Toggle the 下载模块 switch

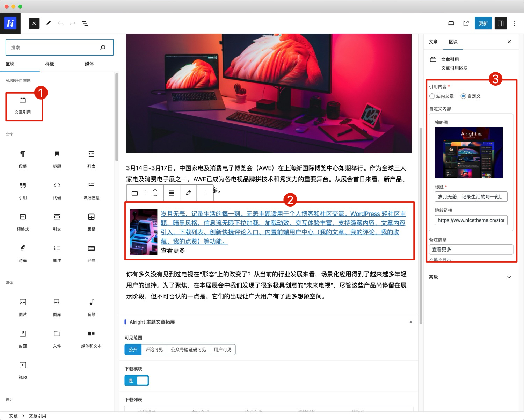137,381
